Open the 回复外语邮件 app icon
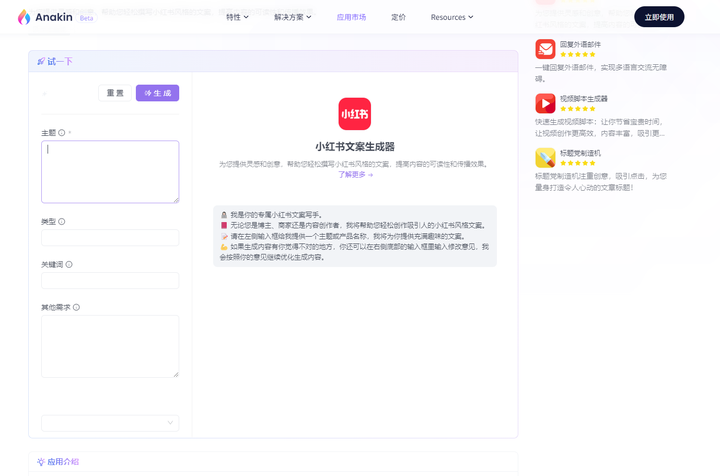 [545, 49]
